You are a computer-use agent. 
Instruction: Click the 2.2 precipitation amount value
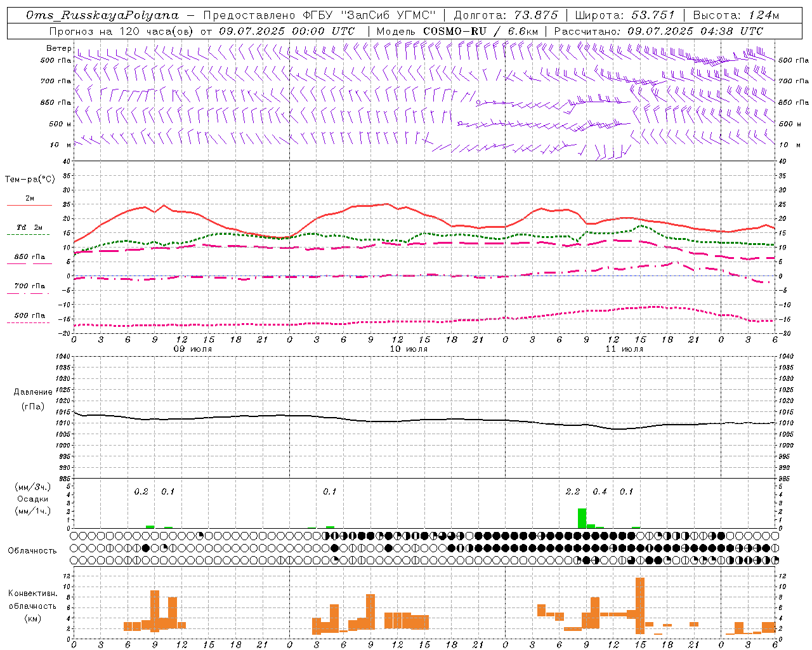coord(573,491)
